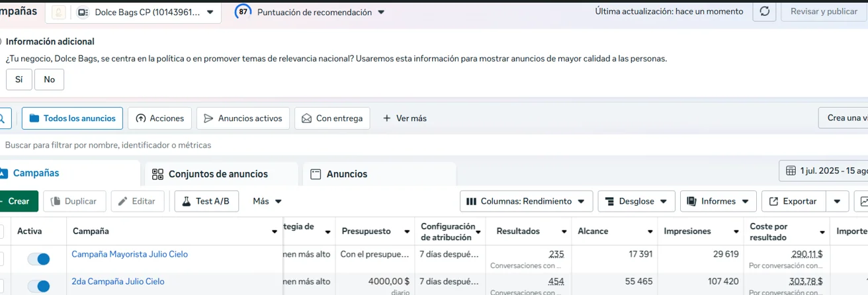Refresh data with the reload icon button
Viewport: 868px width, 295px height.
[x=764, y=11]
